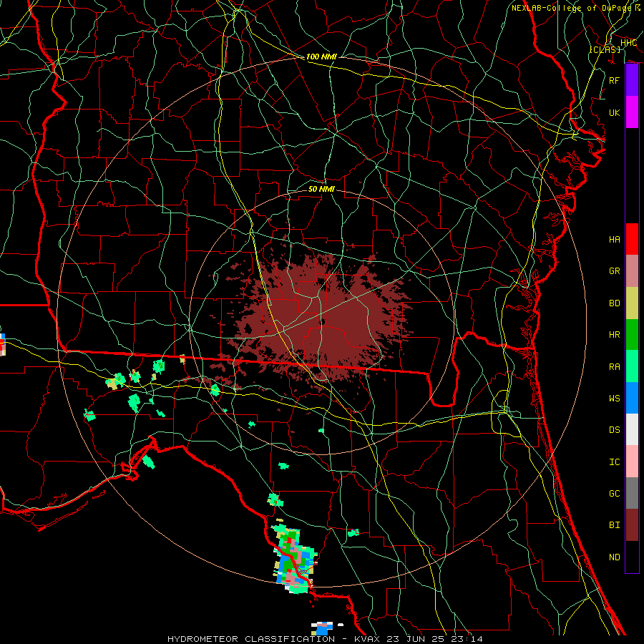The image size is (644, 644).
Task: Click the WS blue legend swatch
Action: [632, 398]
